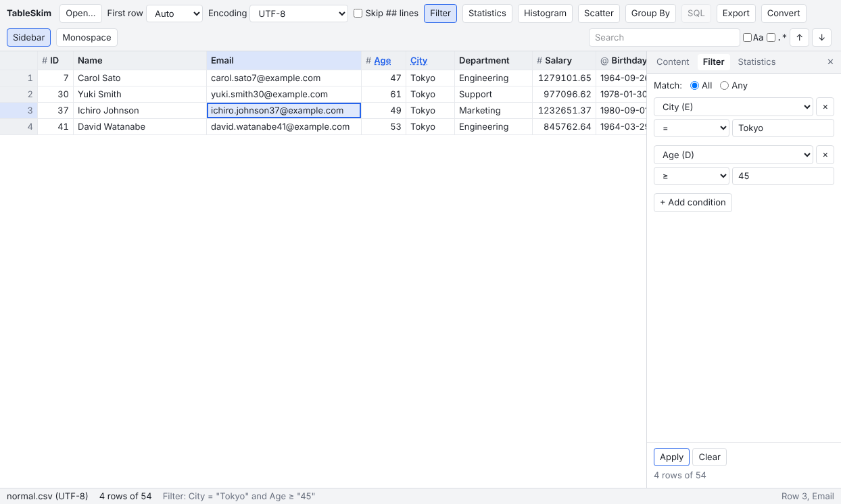
Task: Click the 45 filter value field
Action: [x=783, y=176]
